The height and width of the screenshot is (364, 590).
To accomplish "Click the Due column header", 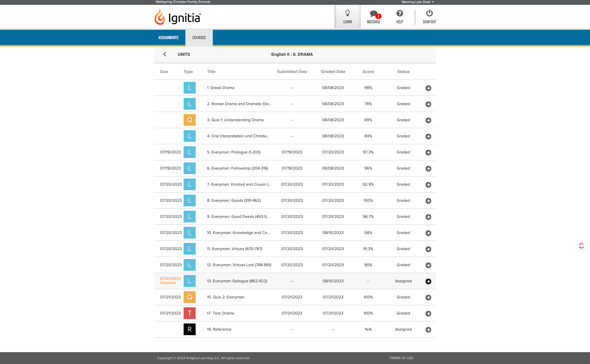I will coord(164,72).
